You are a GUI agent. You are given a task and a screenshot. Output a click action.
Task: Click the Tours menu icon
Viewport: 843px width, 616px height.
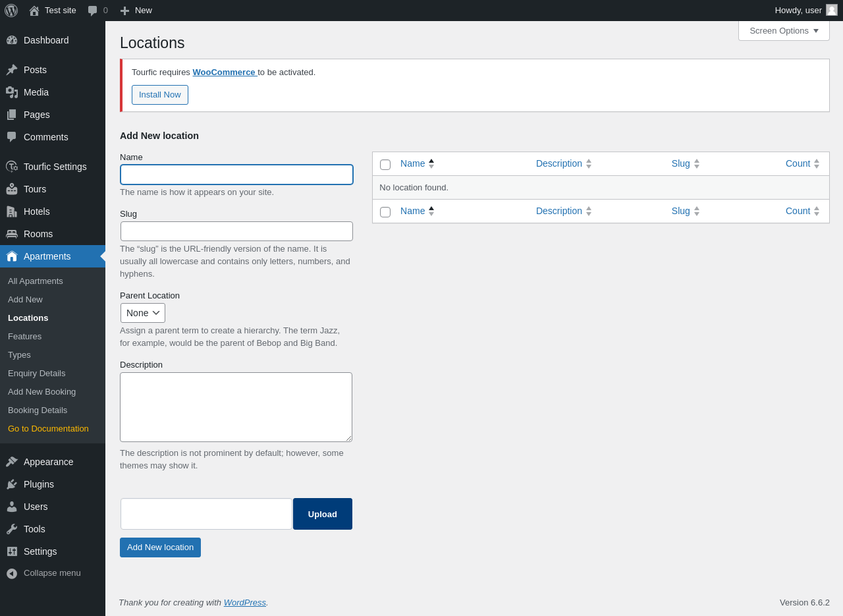pyautogui.click(x=12, y=189)
